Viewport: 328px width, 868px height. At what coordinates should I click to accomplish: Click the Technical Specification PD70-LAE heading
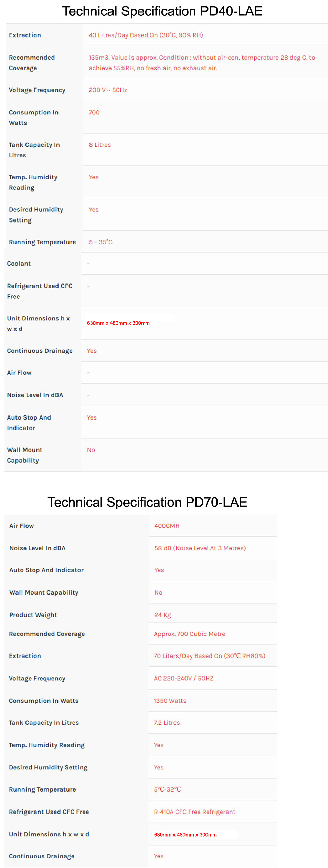pyautogui.click(x=147, y=502)
